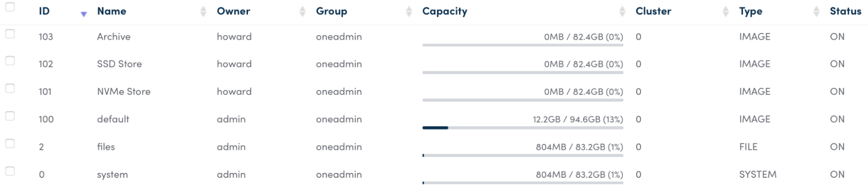Sort table by Status column header
Viewport: 868px width, 189px height.
[845, 11]
